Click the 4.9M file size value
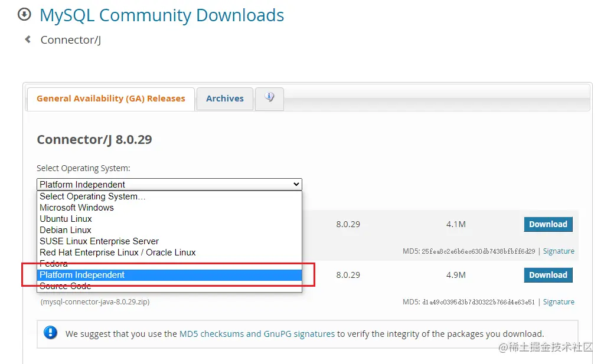Screen dimensions: 604x364 (x=456, y=275)
